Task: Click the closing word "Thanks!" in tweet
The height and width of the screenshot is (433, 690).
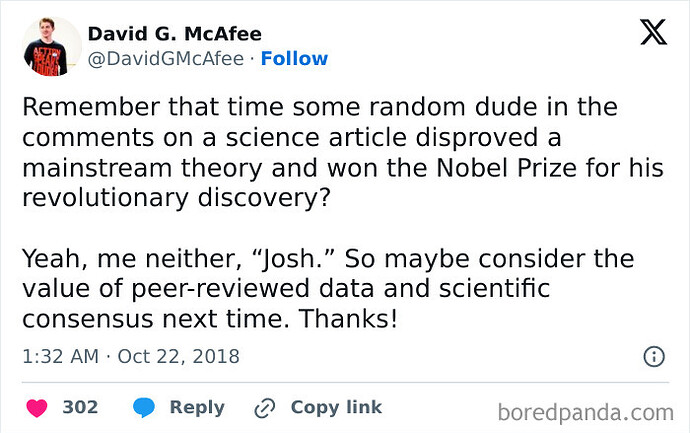Action: click(348, 319)
